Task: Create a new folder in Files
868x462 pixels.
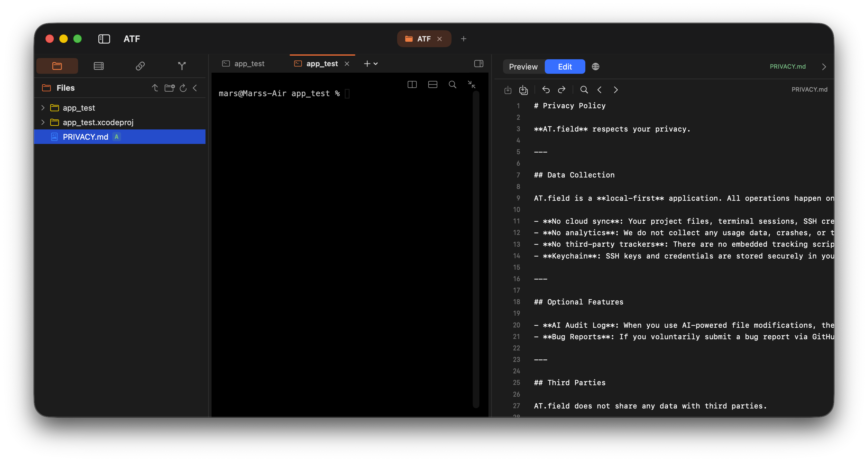Action: pyautogui.click(x=169, y=88)
